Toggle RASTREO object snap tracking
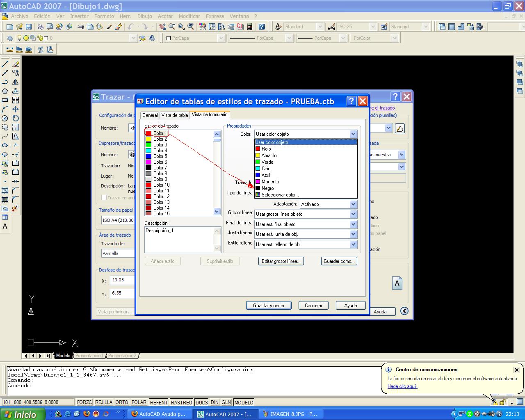This screenshot has height=420, width=525. click(x=181, y=402)
